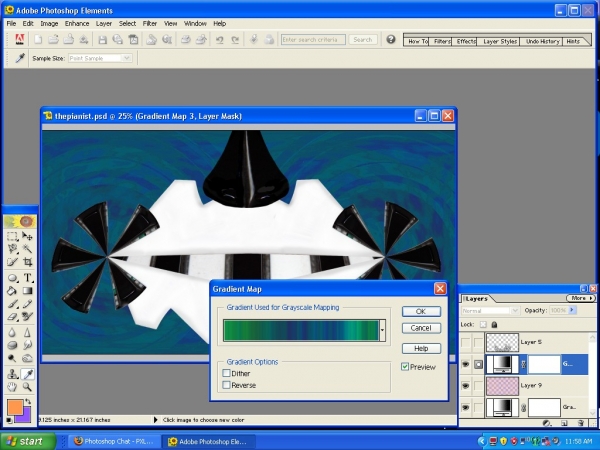Click the status bar triangle expander
600x450 pixels.
click(x=155, y=420)
